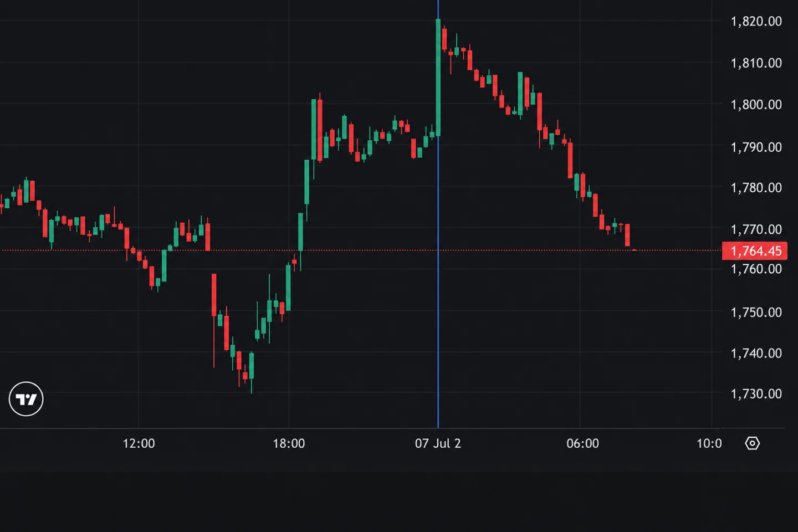798x532 pixels.
Task: Click the 1,820.00 price axis label
Action: pyautogui.click(x=756, y=22)
